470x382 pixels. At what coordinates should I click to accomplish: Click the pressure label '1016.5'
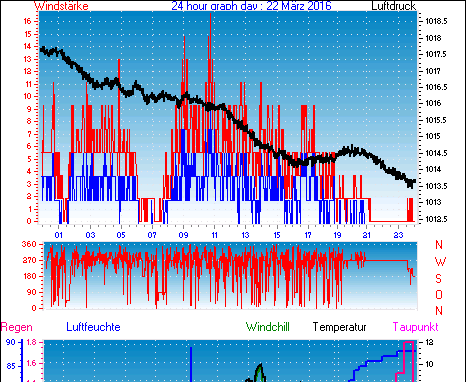pos(436,87)
